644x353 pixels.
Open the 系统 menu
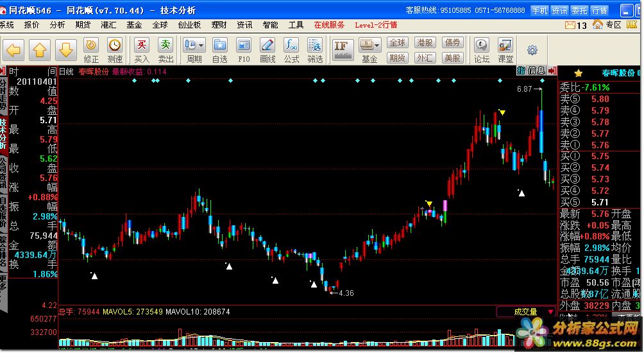click(6, 25)
